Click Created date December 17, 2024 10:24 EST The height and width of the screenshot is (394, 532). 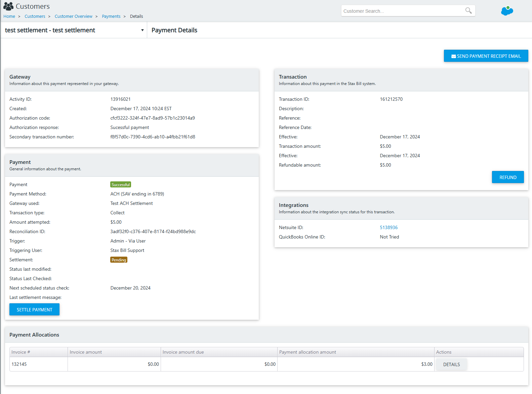point(141,109)
